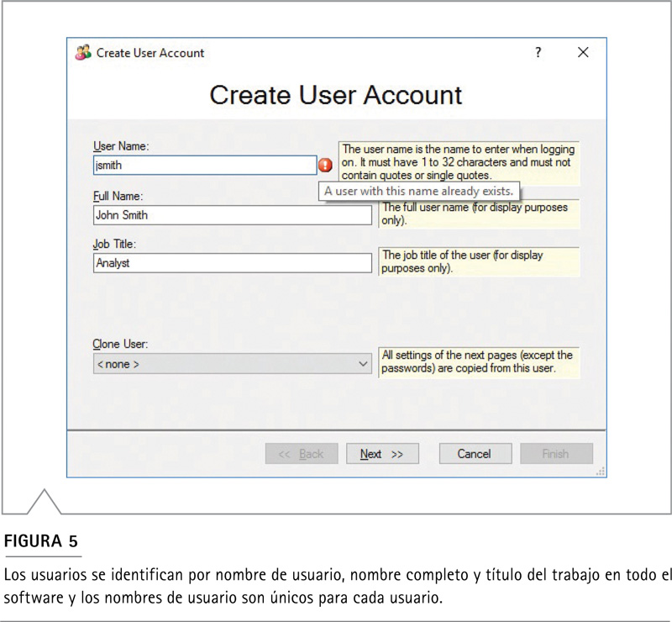Click the User Name: label
672x622 pixels.
click(121, 146)
